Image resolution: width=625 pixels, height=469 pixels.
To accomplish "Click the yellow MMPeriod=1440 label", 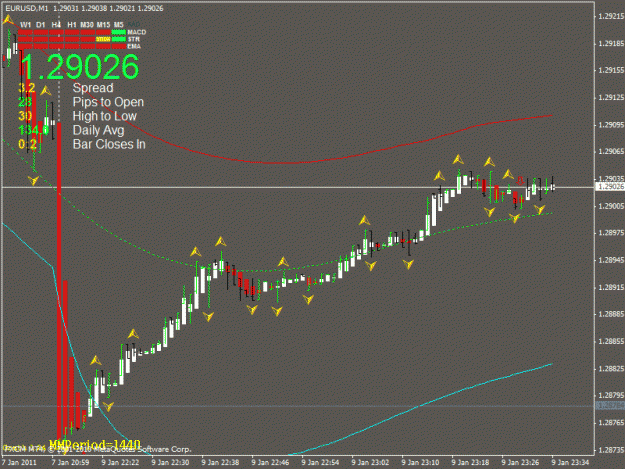I will click(95, 444).
